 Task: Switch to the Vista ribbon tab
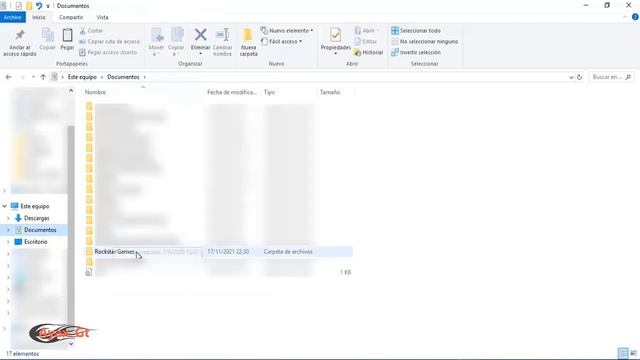coord(102,17)
